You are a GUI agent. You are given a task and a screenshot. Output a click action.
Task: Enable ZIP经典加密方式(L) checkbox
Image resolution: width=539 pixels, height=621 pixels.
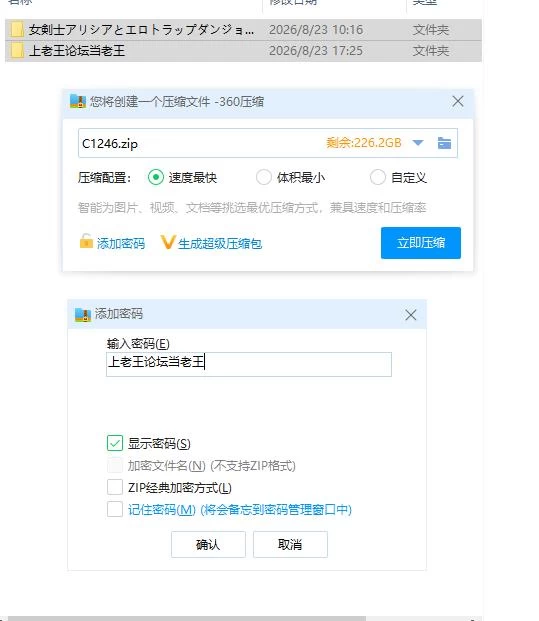tap(115, 487)
